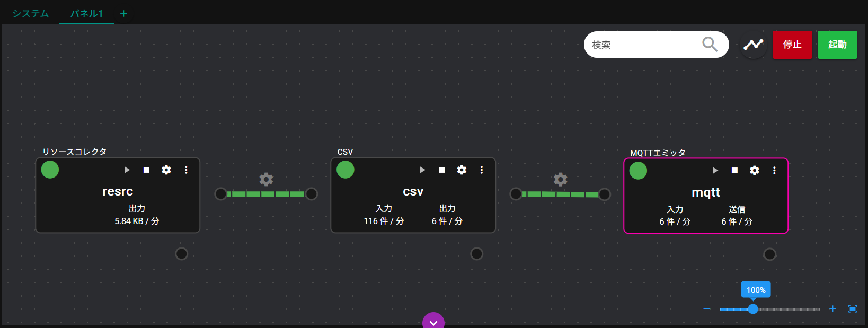Open settings gear on mqtt node
This screenshot has height=328, width=868.
click(x=754, y=171)
